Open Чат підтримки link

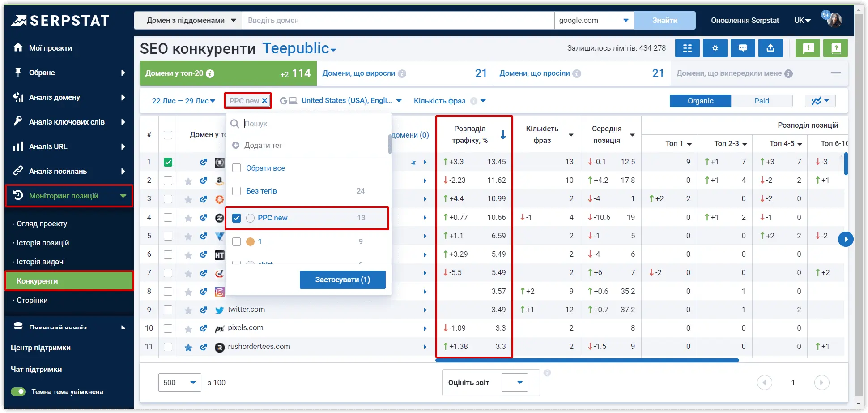[x=36, y=370]
